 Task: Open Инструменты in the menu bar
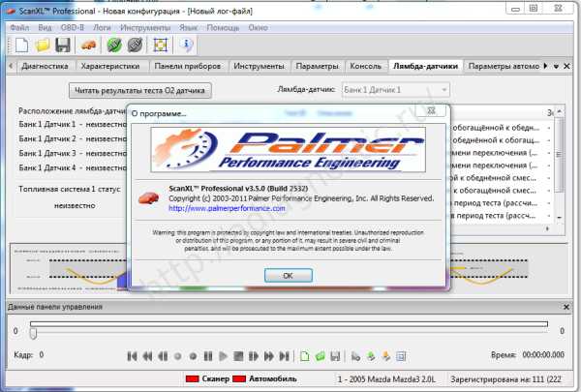pos(145,27)
